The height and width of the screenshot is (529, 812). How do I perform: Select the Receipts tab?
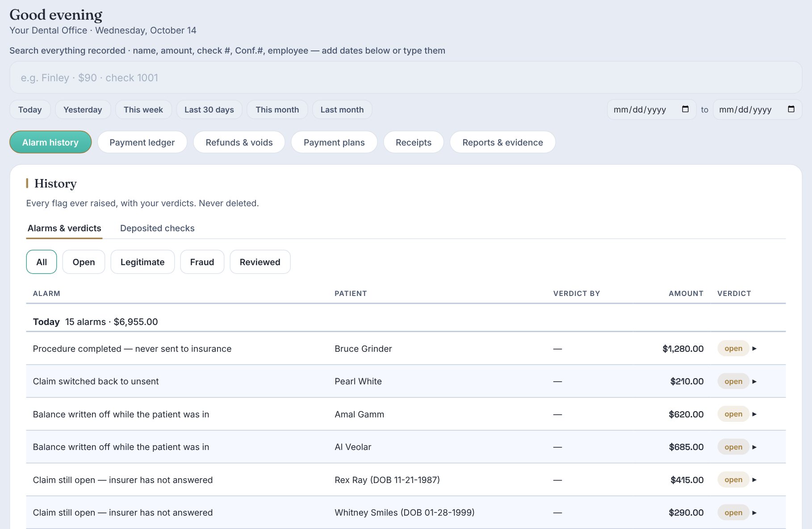414,142
